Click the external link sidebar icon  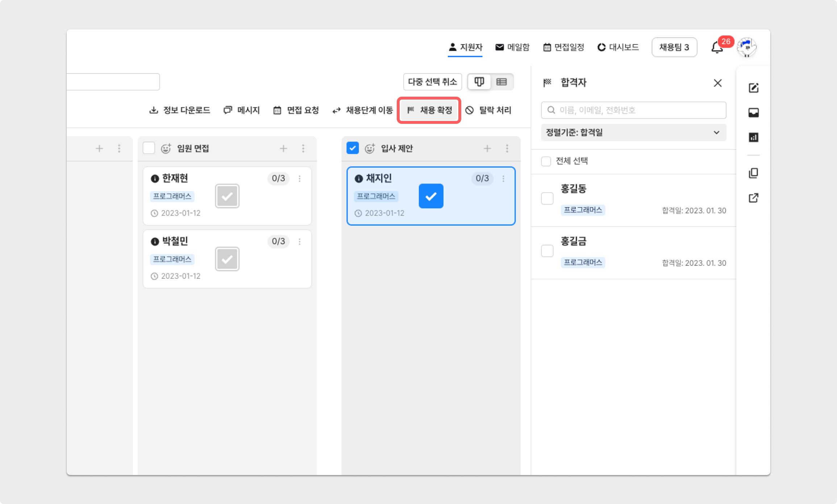(753, 198)
